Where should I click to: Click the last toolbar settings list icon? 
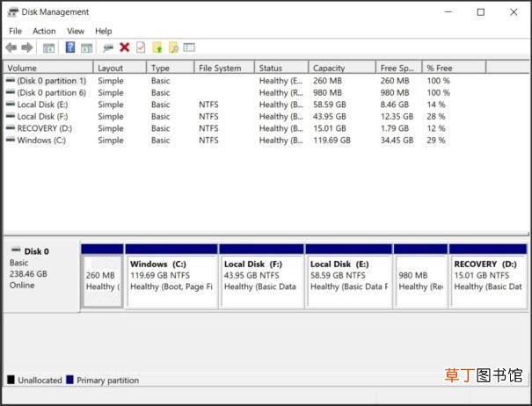click(189, 47)
